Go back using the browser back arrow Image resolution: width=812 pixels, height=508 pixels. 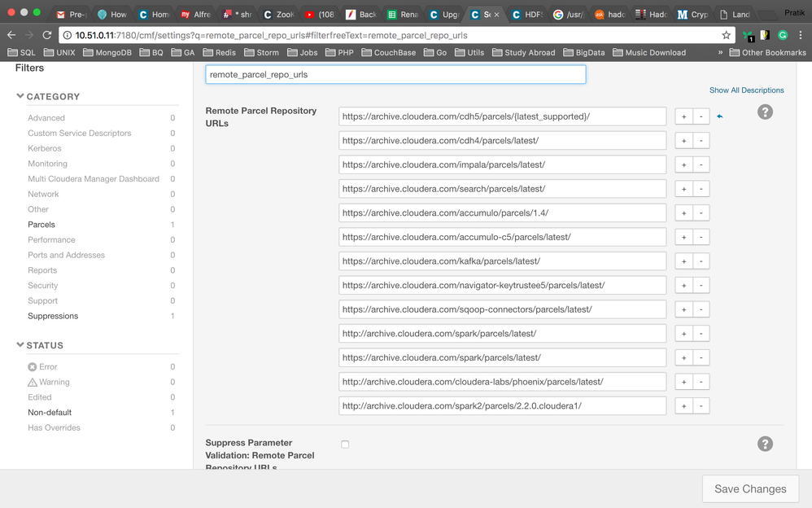pyautogui.click(x=11, y=35)
